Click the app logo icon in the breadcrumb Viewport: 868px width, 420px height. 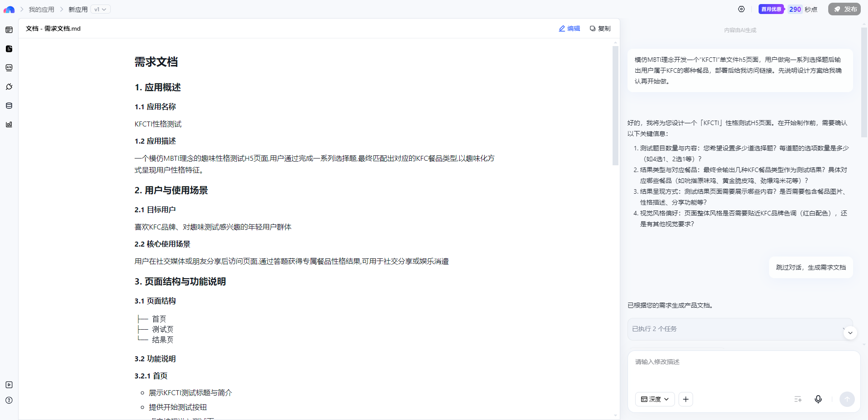9,9
